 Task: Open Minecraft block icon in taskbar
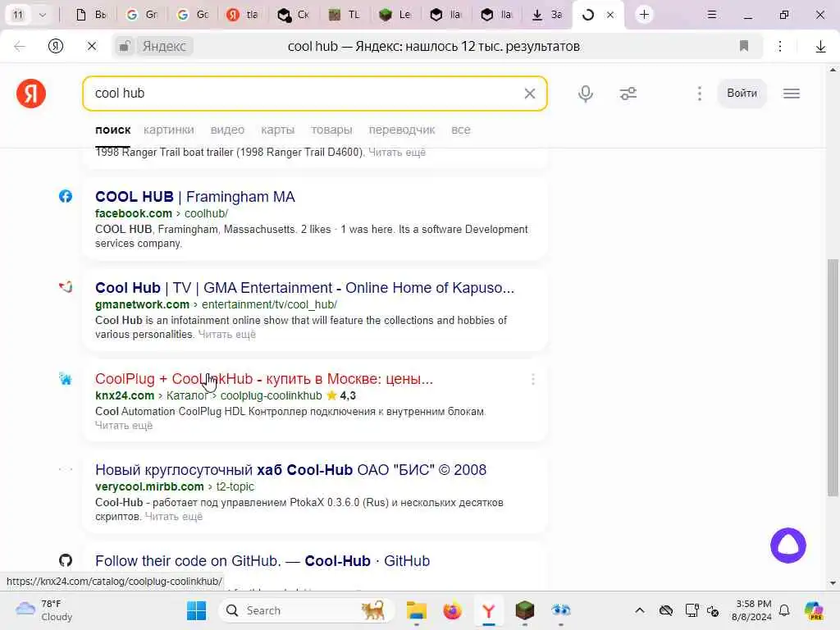point(524,610)
